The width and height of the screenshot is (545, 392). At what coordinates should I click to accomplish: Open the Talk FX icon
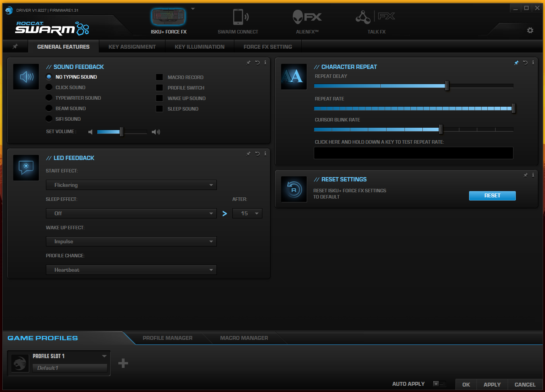[x=375, y=17]
